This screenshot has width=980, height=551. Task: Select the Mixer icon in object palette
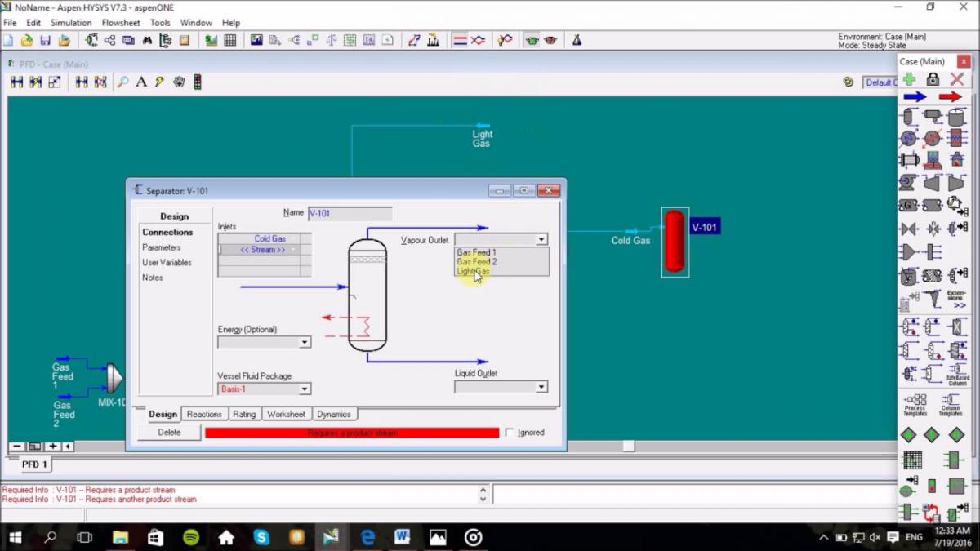pos(908,252)
